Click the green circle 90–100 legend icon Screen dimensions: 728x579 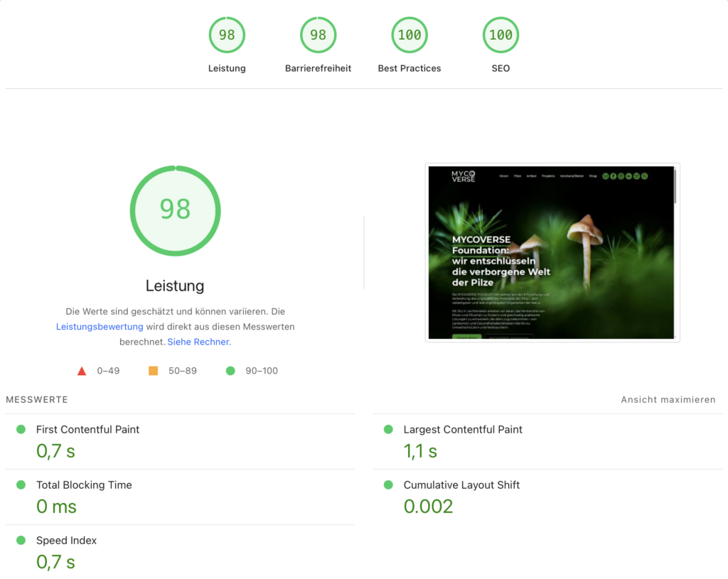tap(230, 371)
